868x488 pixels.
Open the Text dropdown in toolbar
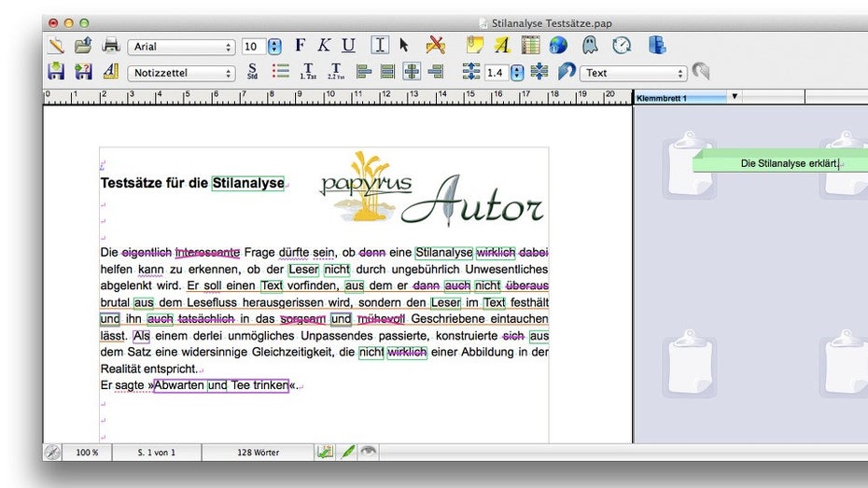click(x=633, y=73)
